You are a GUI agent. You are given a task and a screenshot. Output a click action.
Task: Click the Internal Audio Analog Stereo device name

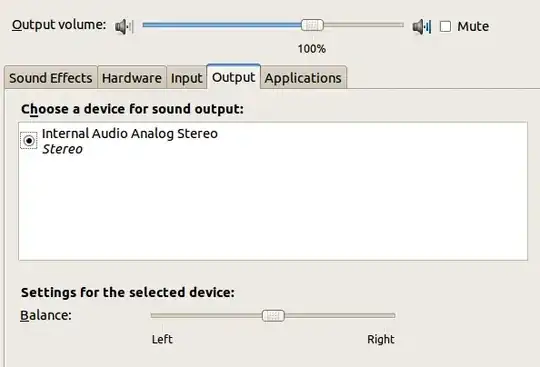click(130, 134)
